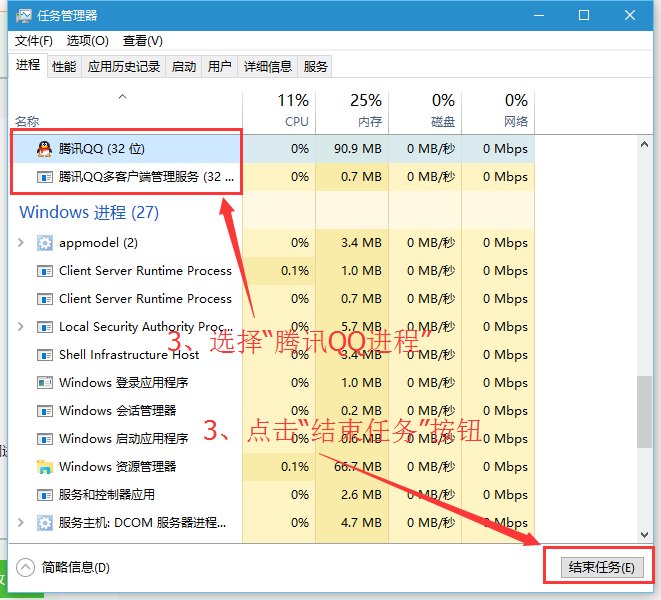Click the 结束任务(E) button

point(602,568)
